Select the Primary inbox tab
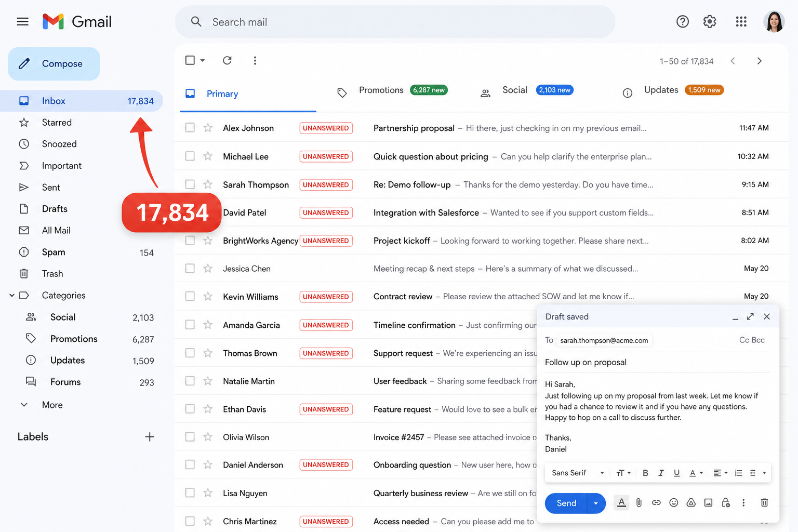The width and height of the screenshot is (798, 532). tap(248, 94)
